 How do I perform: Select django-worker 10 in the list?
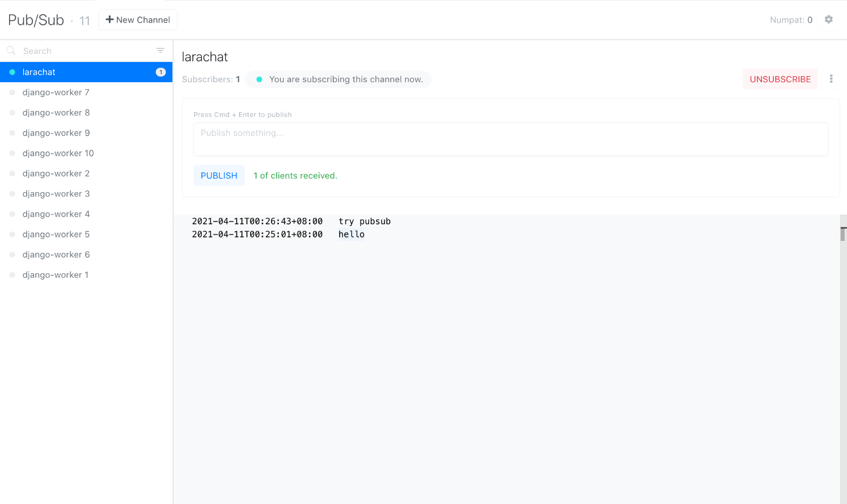[x=58, y=153]
